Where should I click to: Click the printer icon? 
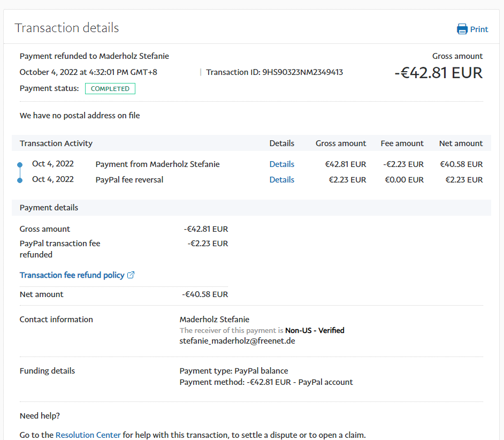462,29
